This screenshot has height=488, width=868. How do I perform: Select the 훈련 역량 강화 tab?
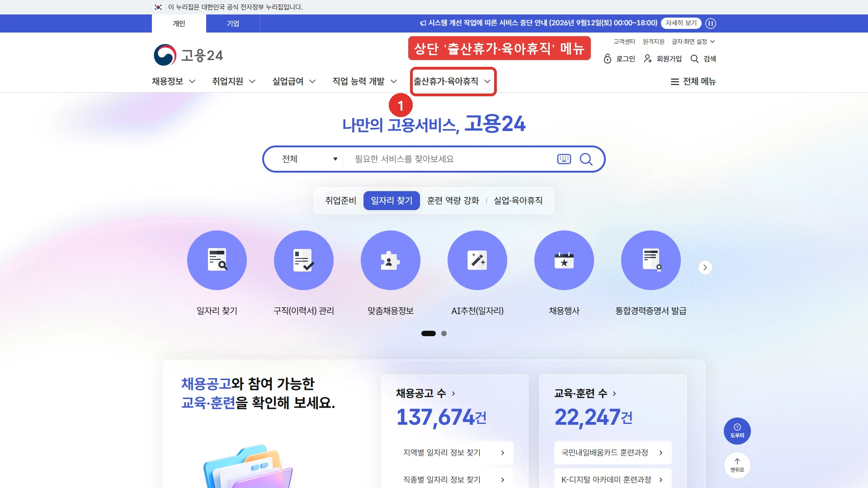click(453, 201)
